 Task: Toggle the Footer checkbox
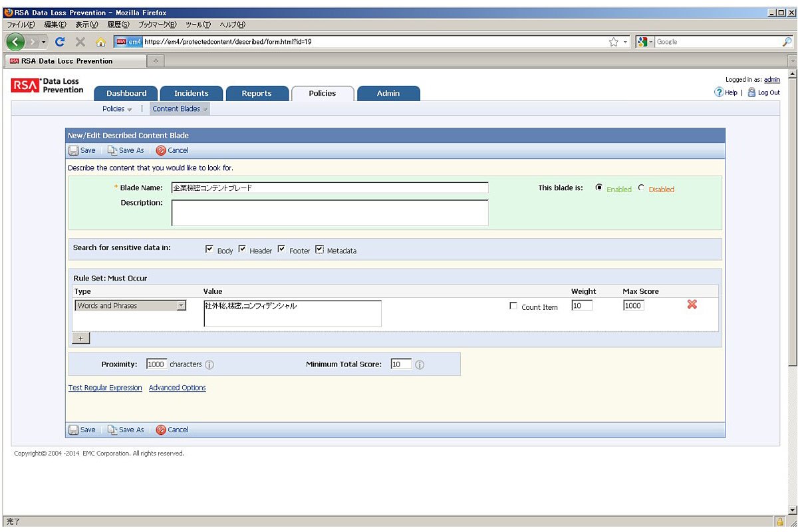pyautogui.click(x=281, y=249)
